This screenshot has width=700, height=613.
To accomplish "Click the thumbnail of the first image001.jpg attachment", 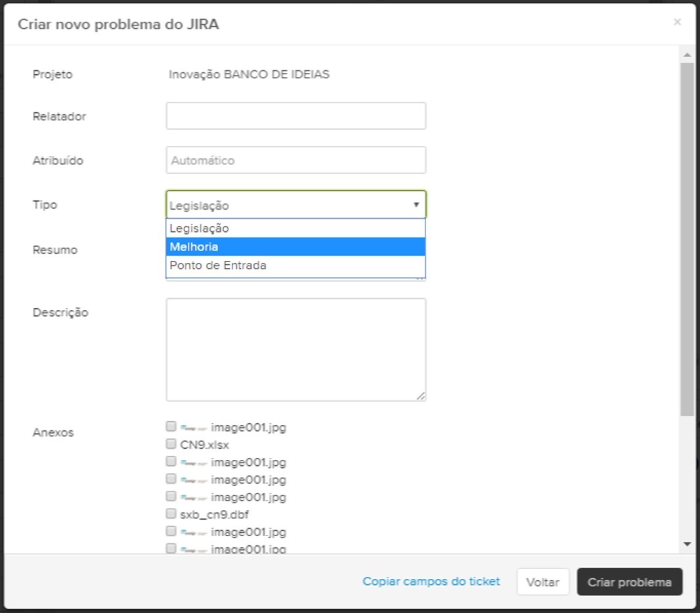I will (x=194, y=428).
